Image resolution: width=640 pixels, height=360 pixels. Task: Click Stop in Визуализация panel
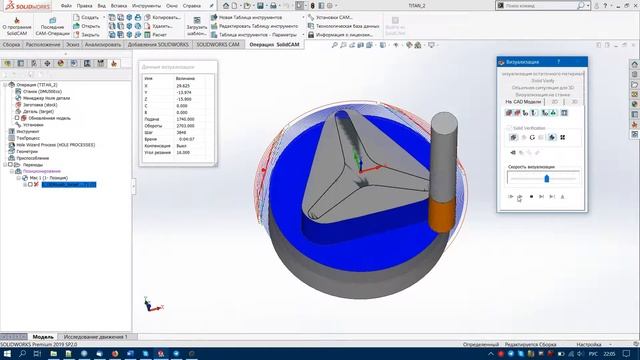(x=531, y=197)
